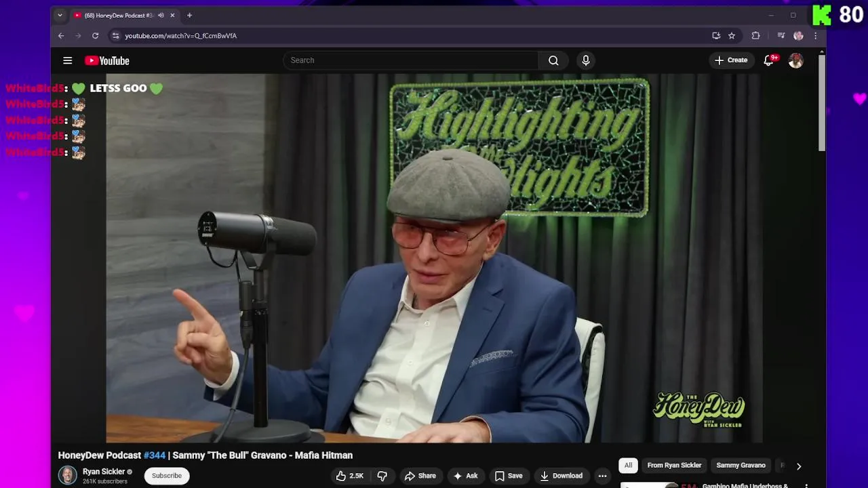Subscribe to Ryan Sickler channel
Image resolution: width=868 pixels, height=488 pixels.
[167, 476]
